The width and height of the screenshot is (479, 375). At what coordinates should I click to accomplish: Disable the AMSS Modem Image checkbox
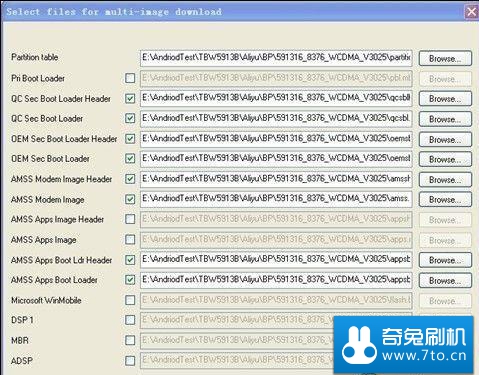(130, 199)
